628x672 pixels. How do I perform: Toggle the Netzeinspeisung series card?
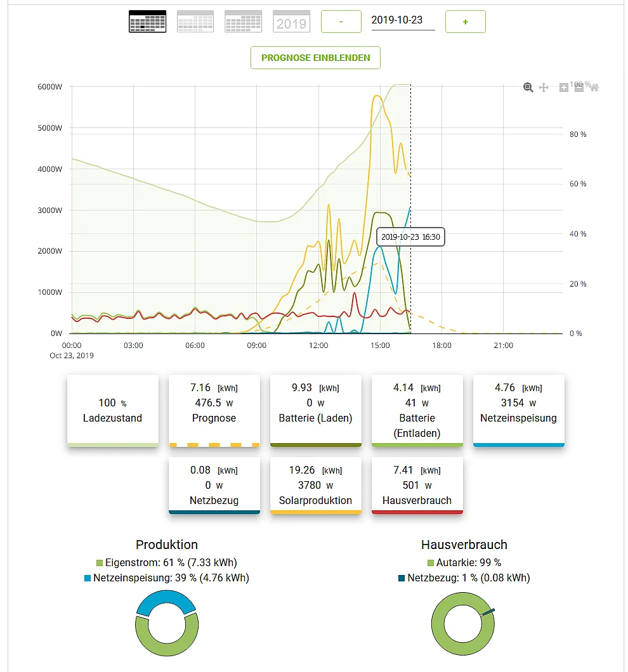[x=518, y=410]
